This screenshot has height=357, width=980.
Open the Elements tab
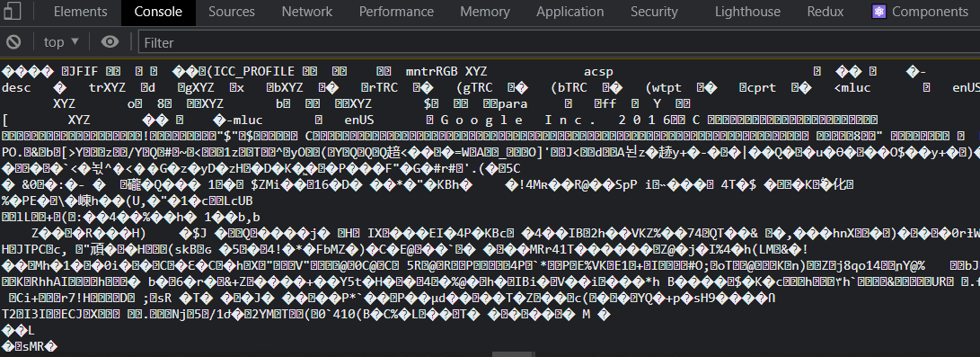(x=81, y=12)
